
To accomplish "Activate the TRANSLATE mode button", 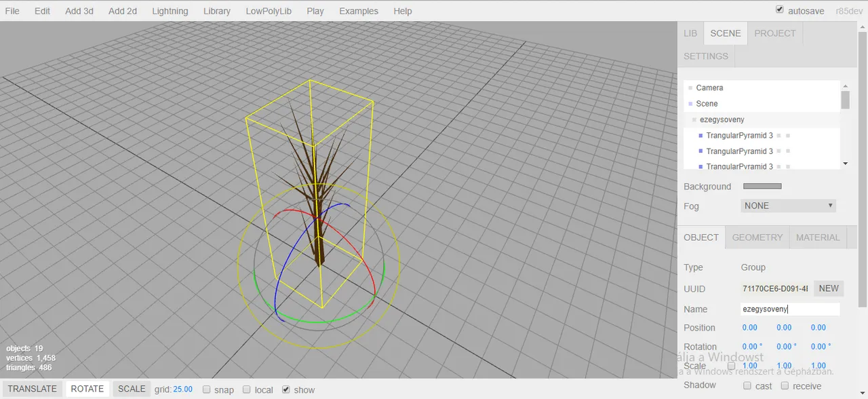I will (32, 389).
